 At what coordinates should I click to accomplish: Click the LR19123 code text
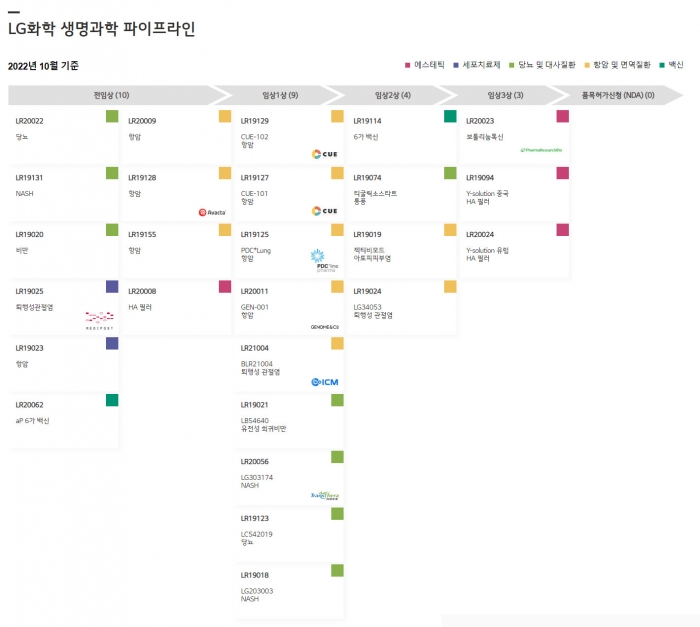pyautogui.click(x=254, y=518)
